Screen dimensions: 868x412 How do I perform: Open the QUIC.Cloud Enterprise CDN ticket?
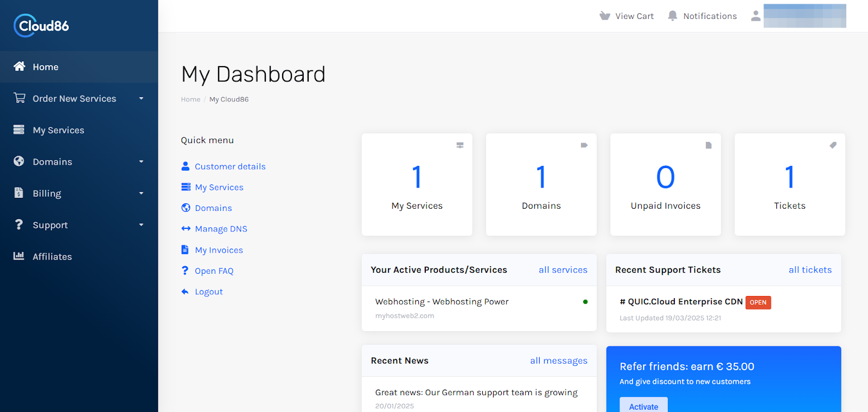tap(681, 301)
